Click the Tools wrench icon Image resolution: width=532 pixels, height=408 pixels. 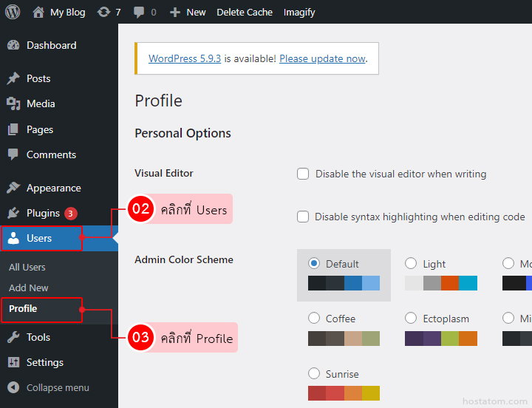click(x=13, y=337)
